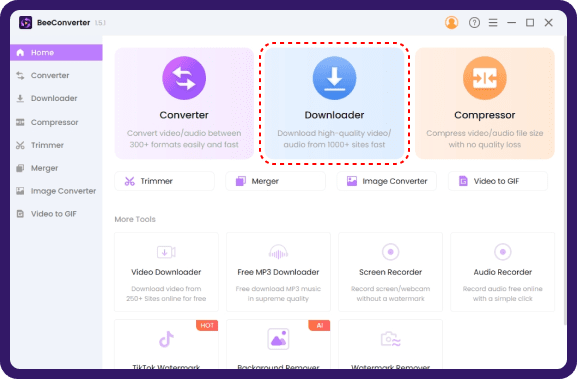Open the Free MP3 Downloader tool title
The height and width of the screenshot is (379, 577).
click(278, 272)
